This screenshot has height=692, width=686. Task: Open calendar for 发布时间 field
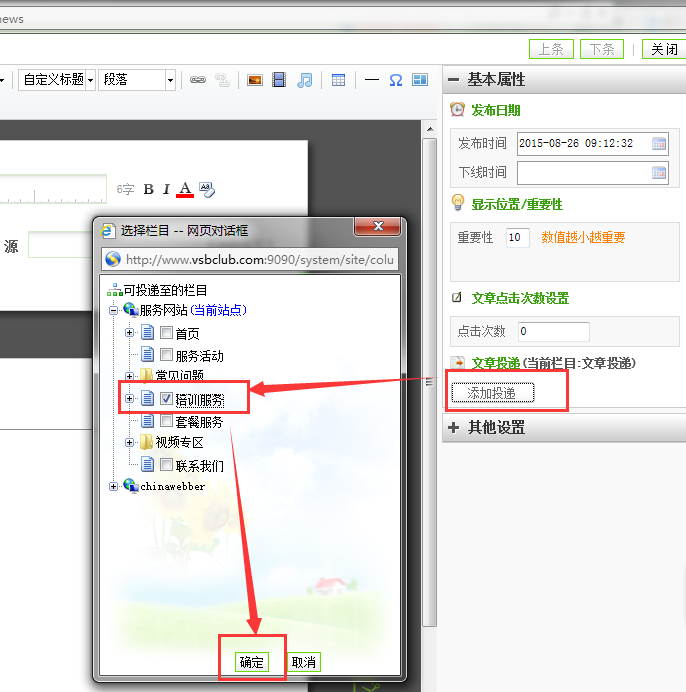point(659,143)
